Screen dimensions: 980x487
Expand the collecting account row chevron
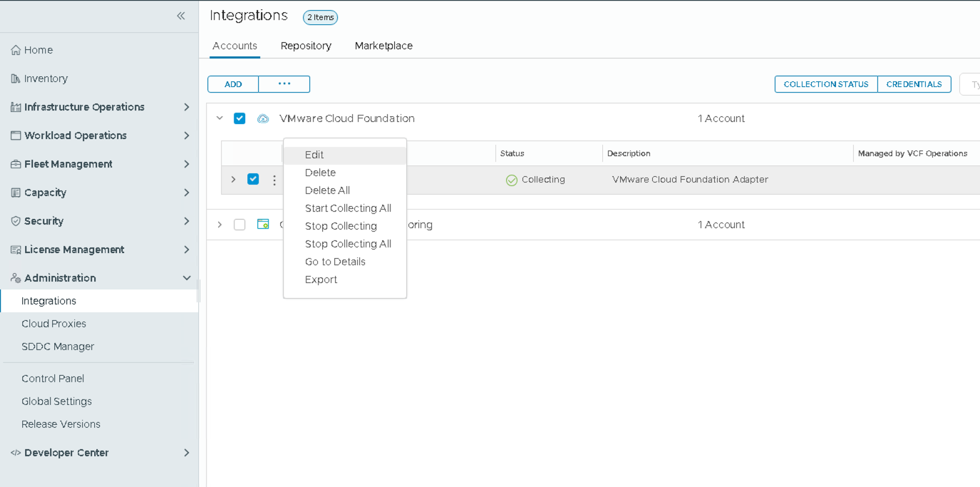tap(233, 179)
